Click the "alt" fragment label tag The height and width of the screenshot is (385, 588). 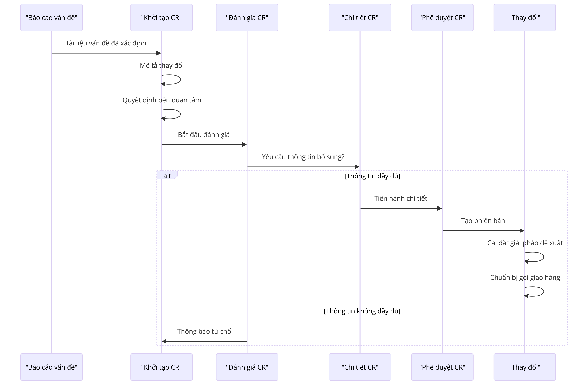(167, 176)
